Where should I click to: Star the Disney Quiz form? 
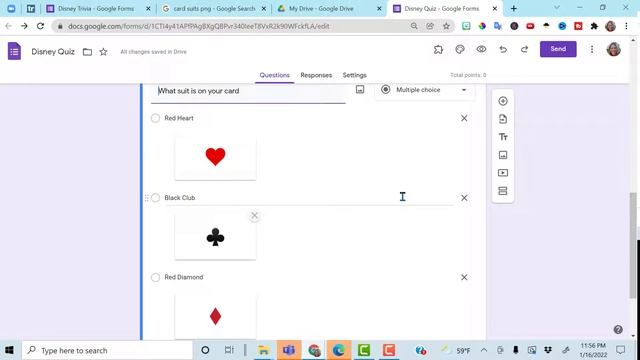point(103,52)
